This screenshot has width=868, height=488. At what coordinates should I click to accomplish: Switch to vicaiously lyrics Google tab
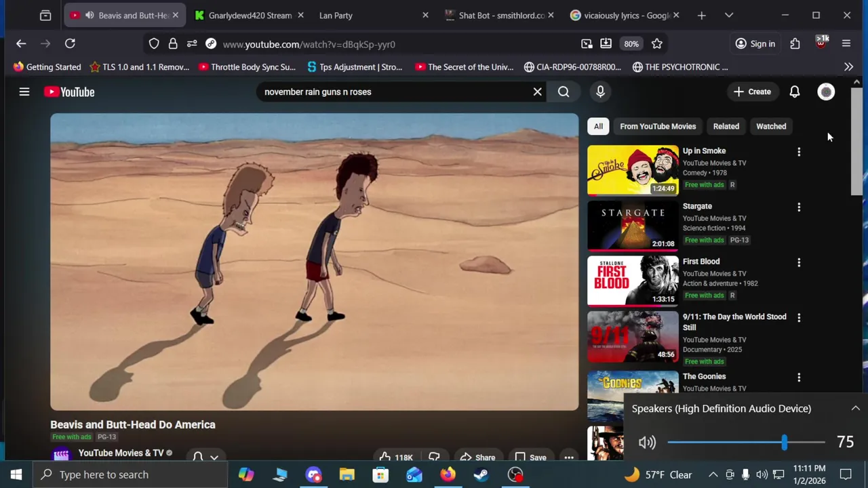(625, 15)
